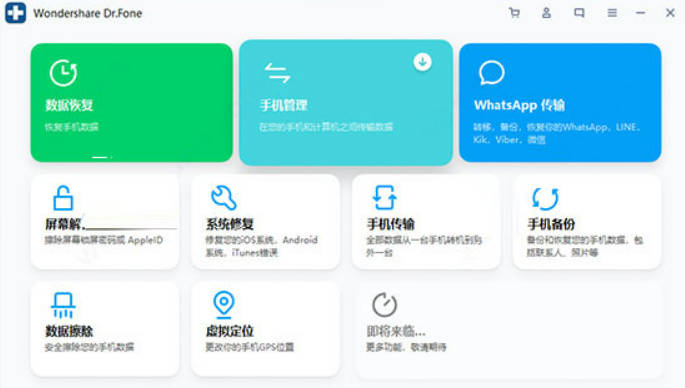
Task: Click the virtual location pin icon
Action: (x=224, y=304)
